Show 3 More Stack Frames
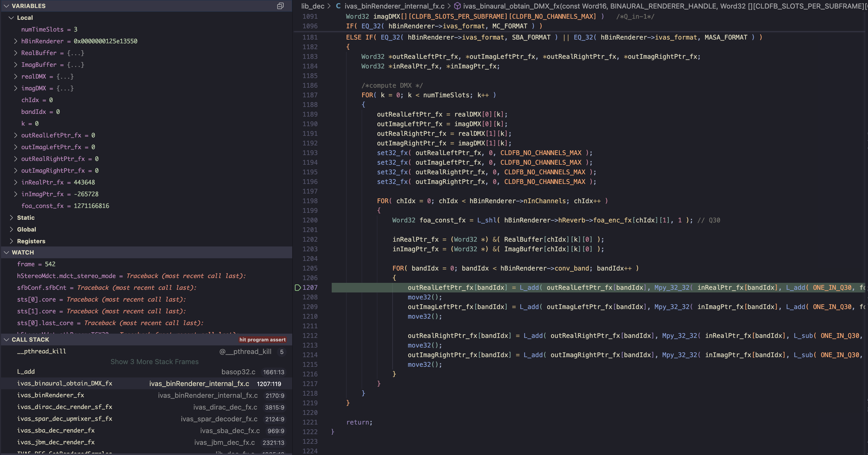Screen dimensions: 868x455 (x=154, y=362)
